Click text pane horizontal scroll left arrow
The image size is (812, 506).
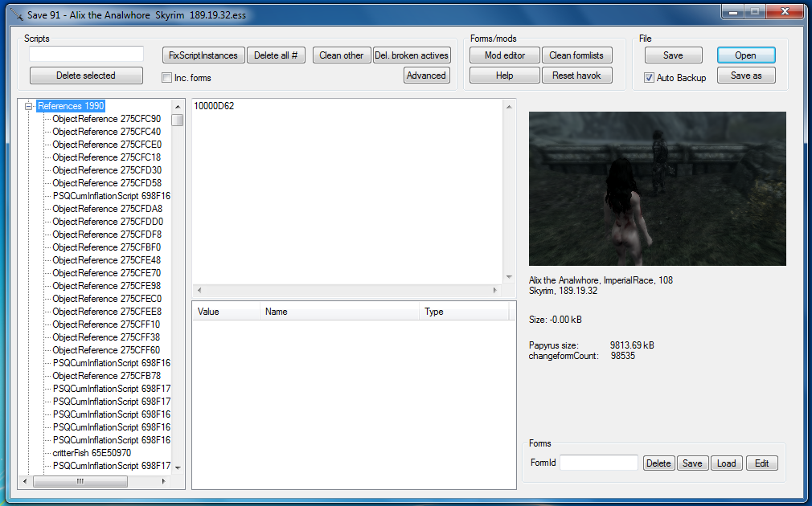(x=200, y=290)
